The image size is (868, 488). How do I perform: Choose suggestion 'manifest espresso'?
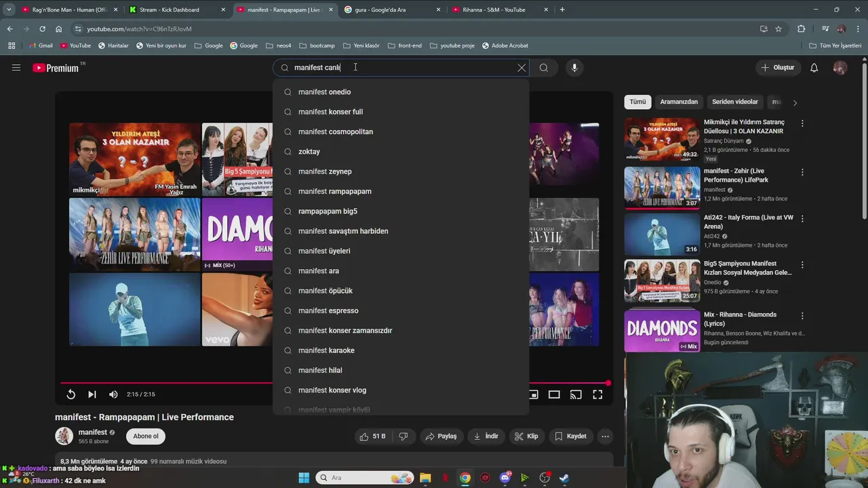[401, 310]
